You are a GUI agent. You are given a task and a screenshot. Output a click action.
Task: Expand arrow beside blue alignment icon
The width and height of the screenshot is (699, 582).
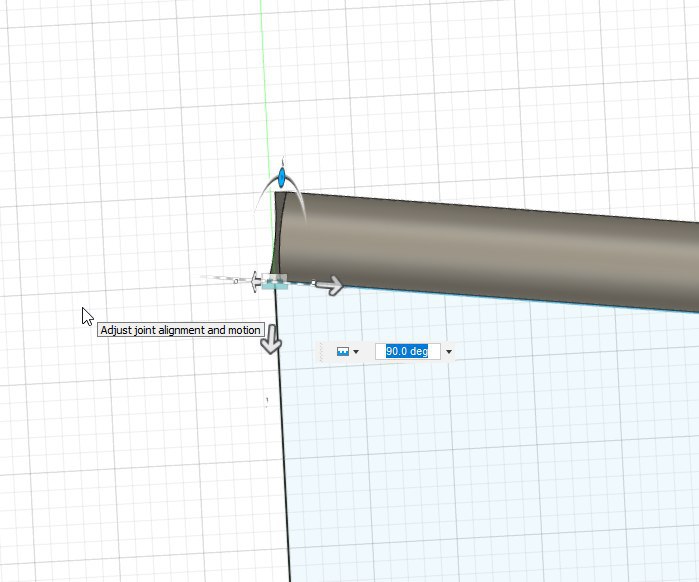(x=356, y=352)
